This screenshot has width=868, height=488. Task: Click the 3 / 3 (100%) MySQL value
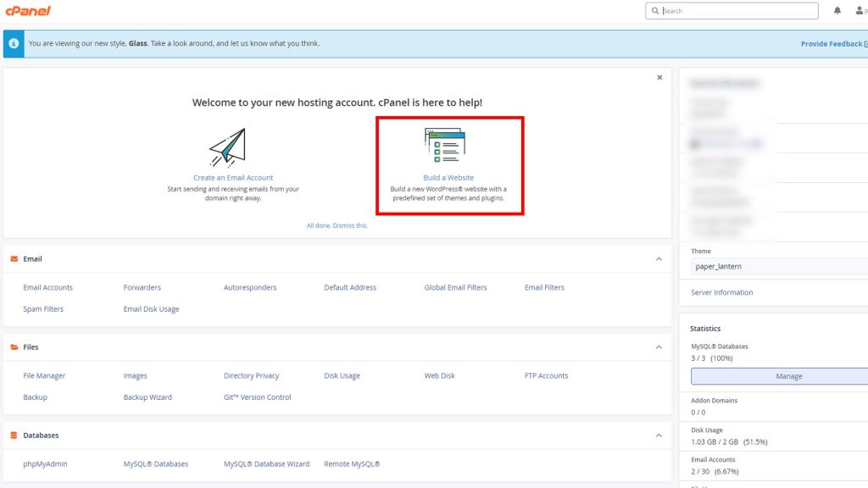[712, 358]
